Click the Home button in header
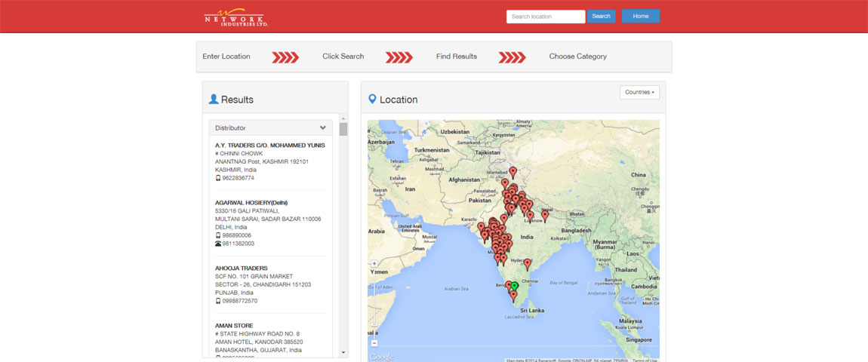This screenshot has height=362, width=868. click(x=640, y=17)
